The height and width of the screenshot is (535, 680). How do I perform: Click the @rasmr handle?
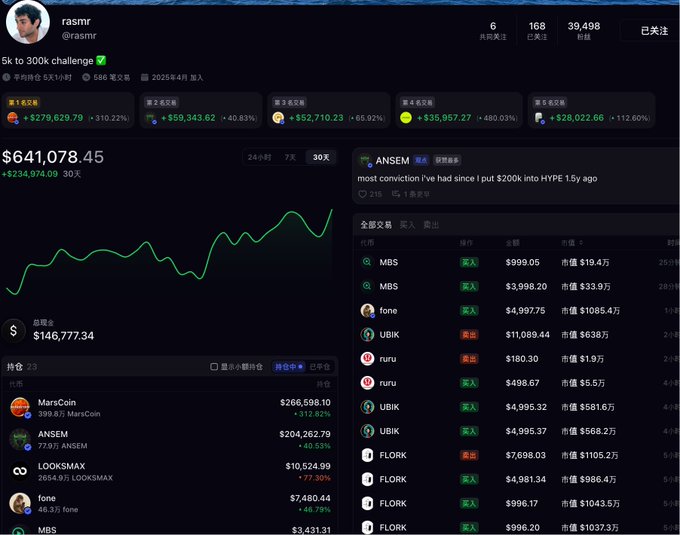click(79, 36)
